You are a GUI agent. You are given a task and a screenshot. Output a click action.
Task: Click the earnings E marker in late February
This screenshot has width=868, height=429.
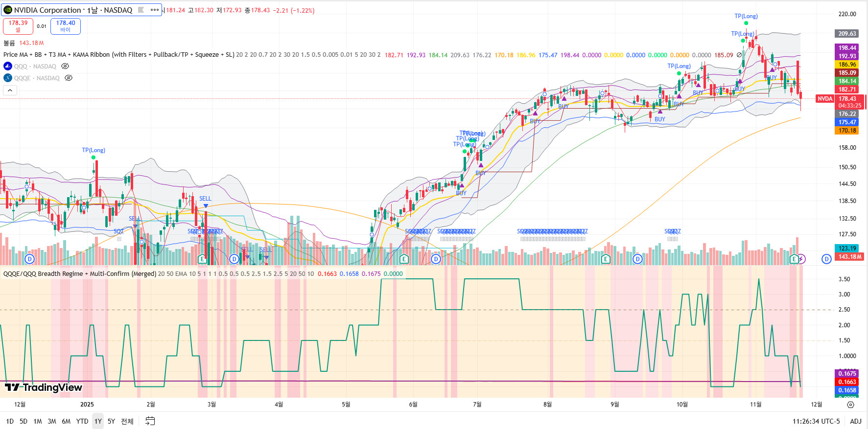202,259
